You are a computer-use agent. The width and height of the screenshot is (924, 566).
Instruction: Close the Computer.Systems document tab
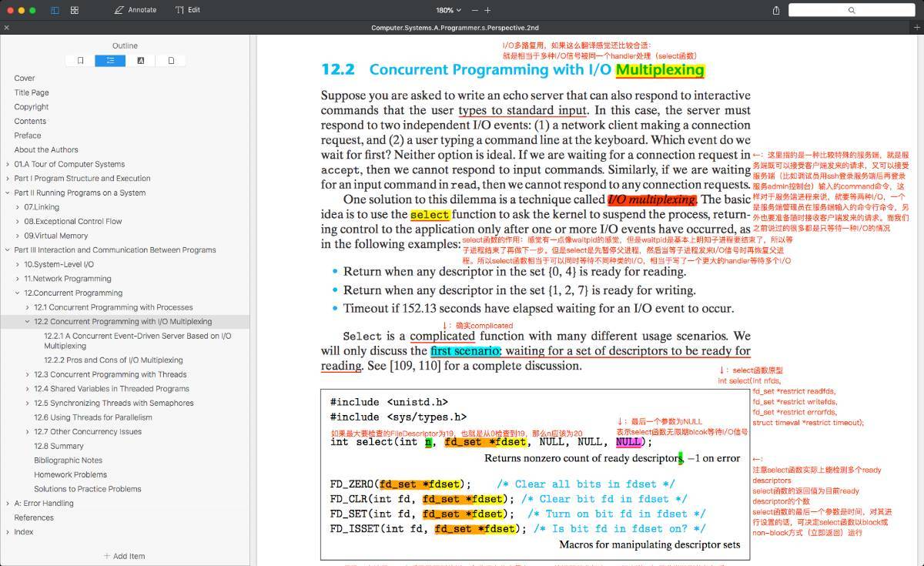[6, 28]
